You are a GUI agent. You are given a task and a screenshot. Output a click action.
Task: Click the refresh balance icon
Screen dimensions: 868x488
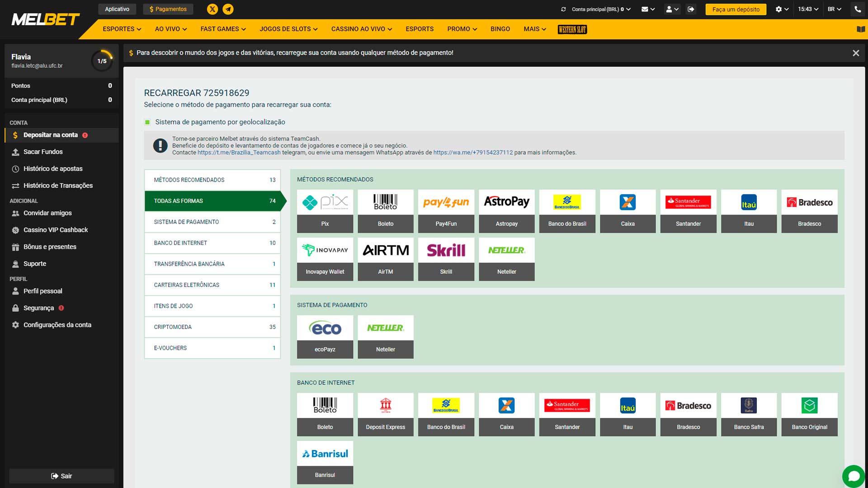[563, 9]
